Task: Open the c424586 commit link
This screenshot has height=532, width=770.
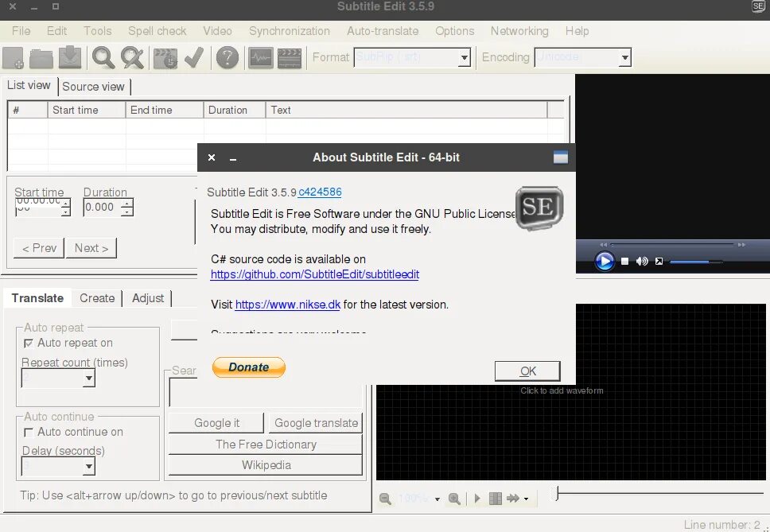Action: point(320,192)
